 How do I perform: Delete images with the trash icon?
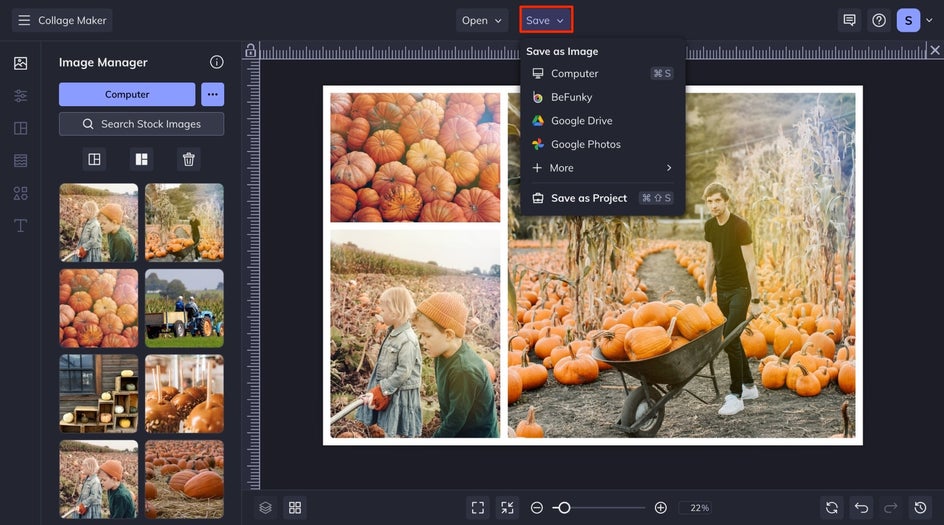click(x=188, y=159)
